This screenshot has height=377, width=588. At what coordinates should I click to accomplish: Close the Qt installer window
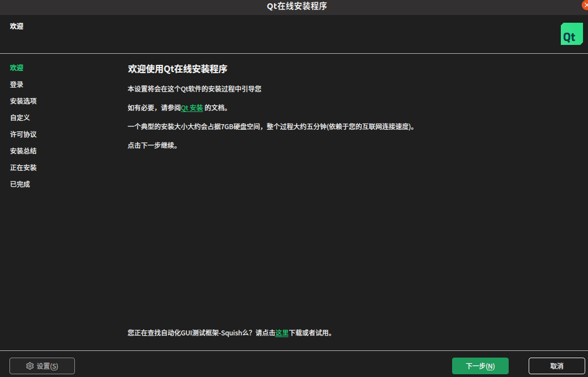[x=585, y=4]
